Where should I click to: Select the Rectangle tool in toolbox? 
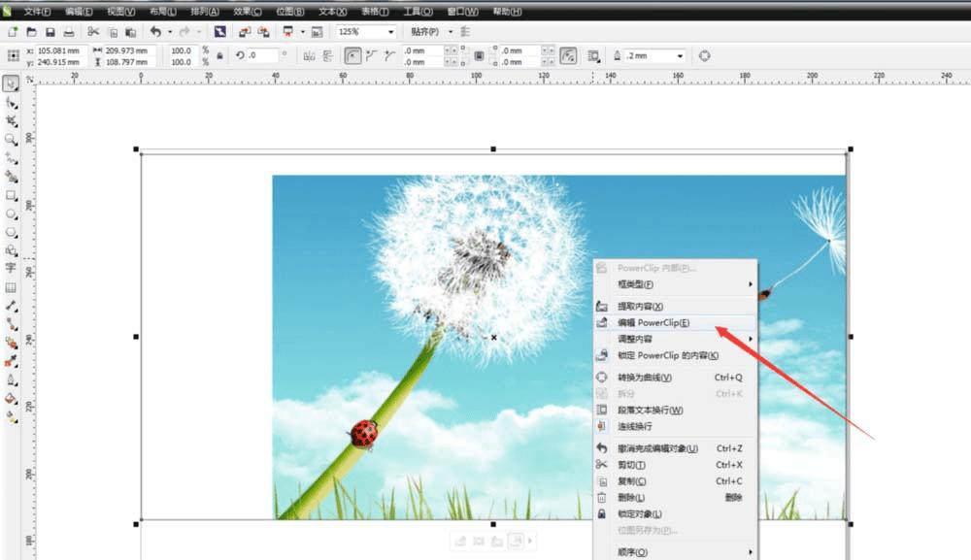coord(11,195)
